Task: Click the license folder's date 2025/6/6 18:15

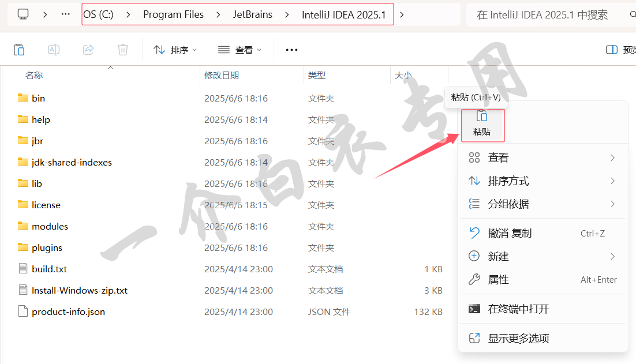Action: coord(236,205)
